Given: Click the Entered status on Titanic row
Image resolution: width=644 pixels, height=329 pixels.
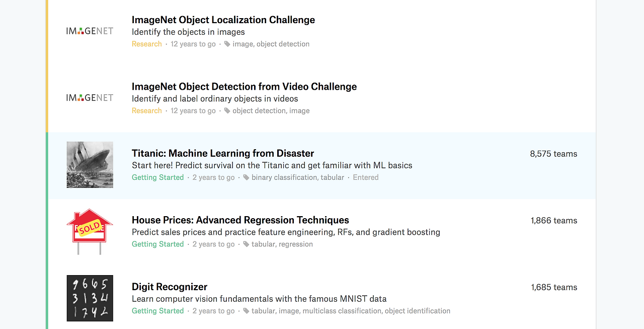Looking at the screenshot, I should [x=365, y=177].
